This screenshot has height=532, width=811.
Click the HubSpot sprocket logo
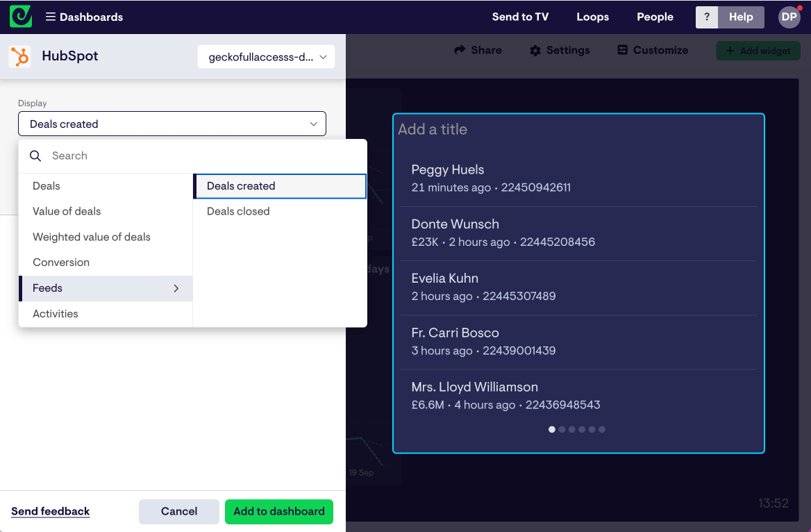pos(20,56)
